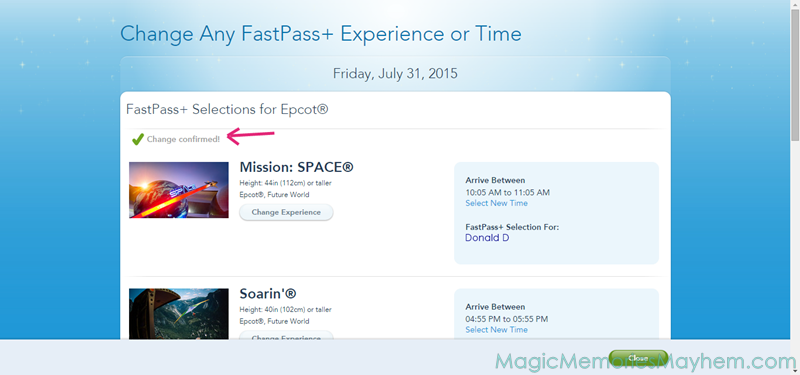Click the Mission: SPACE title
This screenshot has height=375, width=800.
coord(296,167)
